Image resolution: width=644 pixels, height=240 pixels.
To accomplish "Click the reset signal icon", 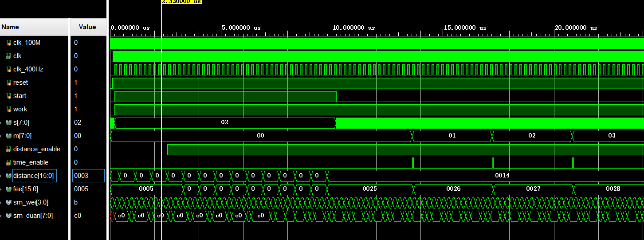I will click(8, 83).
